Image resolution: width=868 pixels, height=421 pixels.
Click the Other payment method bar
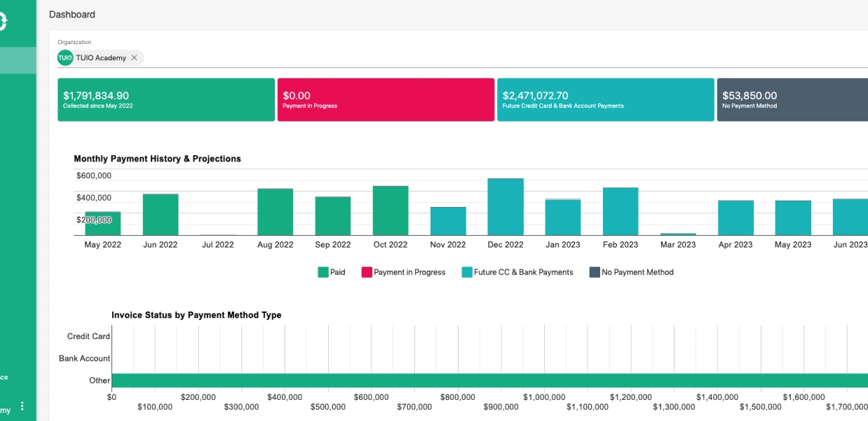(x=490, y=380)
